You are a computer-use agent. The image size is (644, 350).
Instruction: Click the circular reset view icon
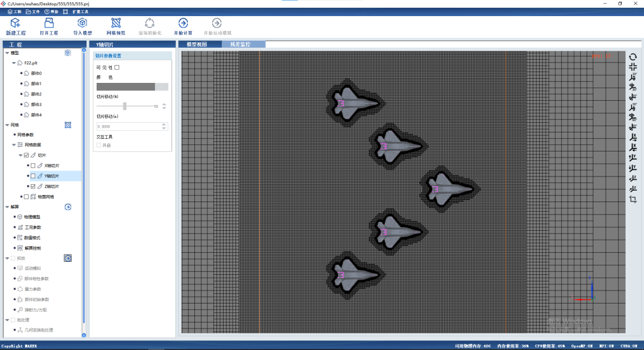[633, 57]
